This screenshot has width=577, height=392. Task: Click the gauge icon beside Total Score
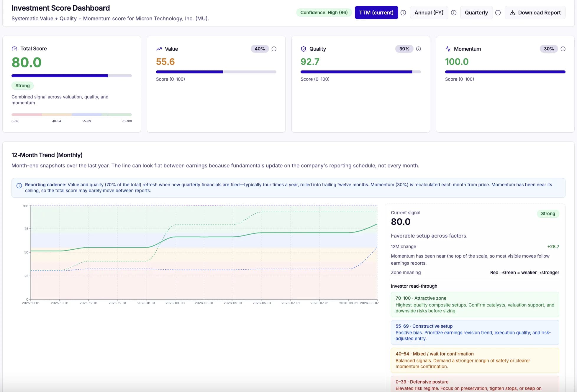coord(14,49)
